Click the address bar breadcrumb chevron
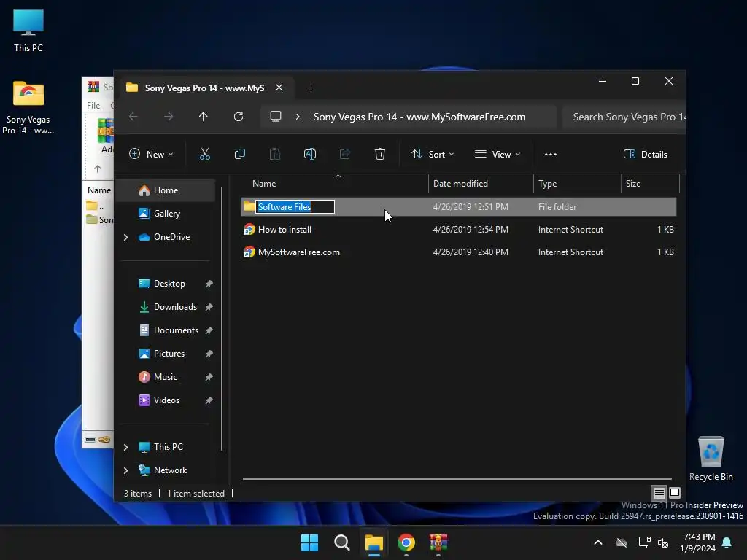This screenshot has height=560, width=747. pos(298,117)
